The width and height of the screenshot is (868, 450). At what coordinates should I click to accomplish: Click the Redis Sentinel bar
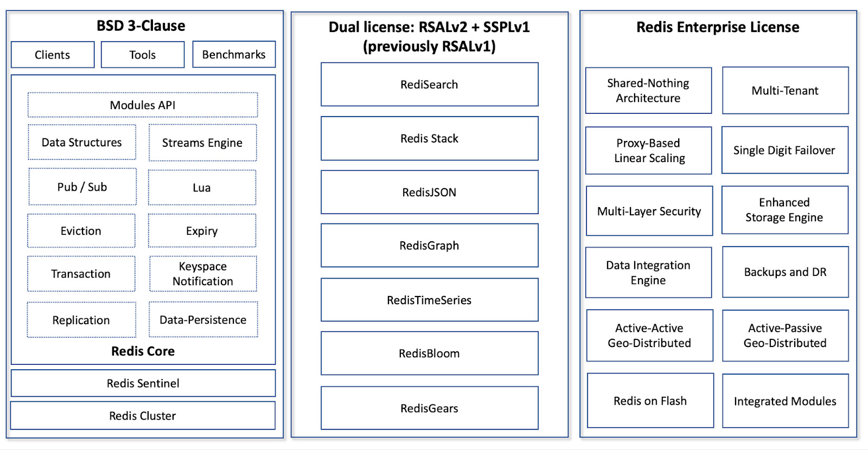[143, 383]
